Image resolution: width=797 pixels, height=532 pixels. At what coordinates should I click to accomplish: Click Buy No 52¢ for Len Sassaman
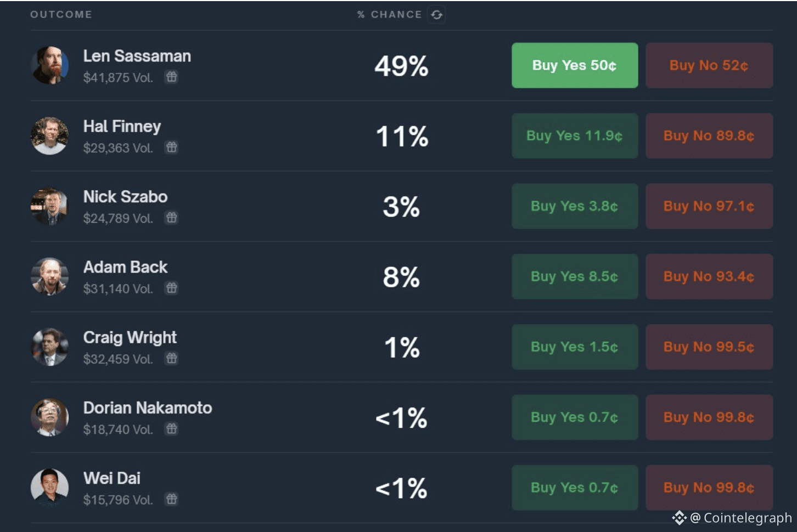pyautogui.click(x=709, y=65)
